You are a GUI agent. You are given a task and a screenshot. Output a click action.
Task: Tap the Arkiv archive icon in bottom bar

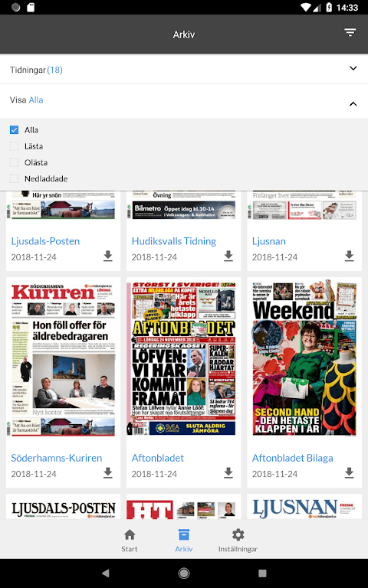(184, 534)
